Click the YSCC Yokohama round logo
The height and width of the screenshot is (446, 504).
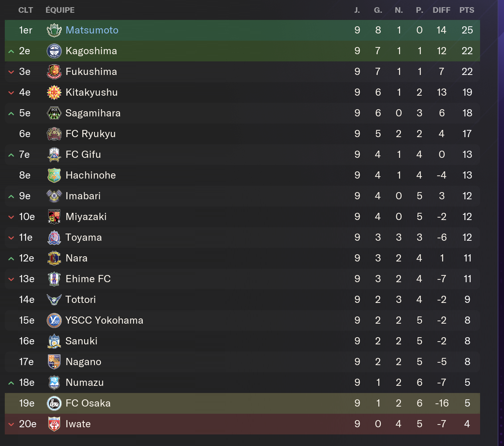point(54,320)
